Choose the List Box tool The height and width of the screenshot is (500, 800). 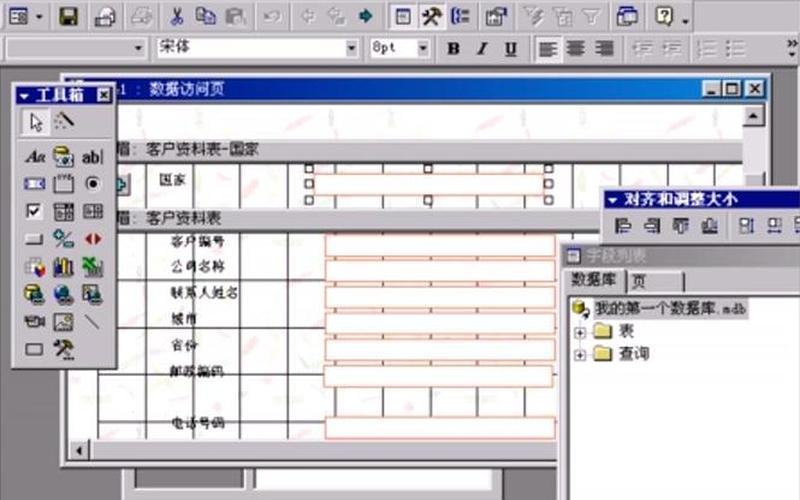pos(92,211)
